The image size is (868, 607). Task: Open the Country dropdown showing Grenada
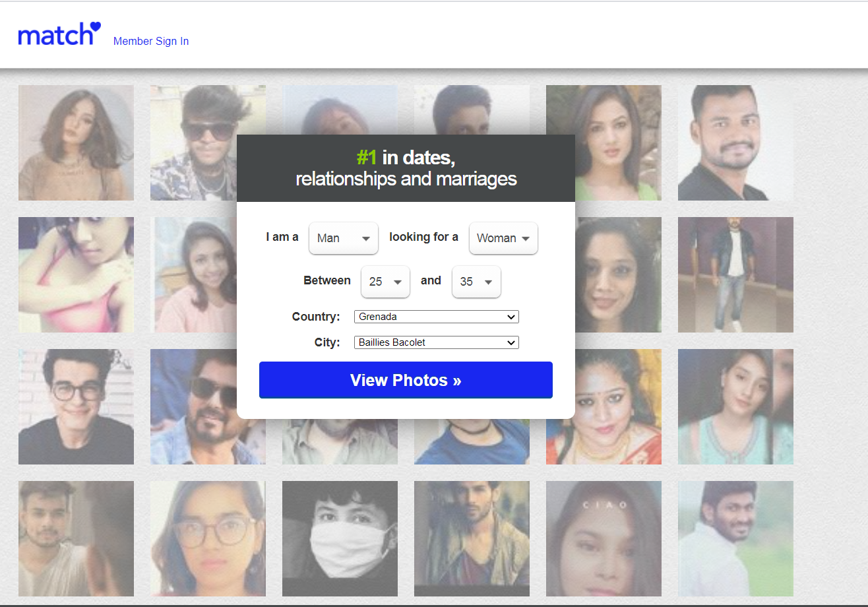[x=437, y=317]
